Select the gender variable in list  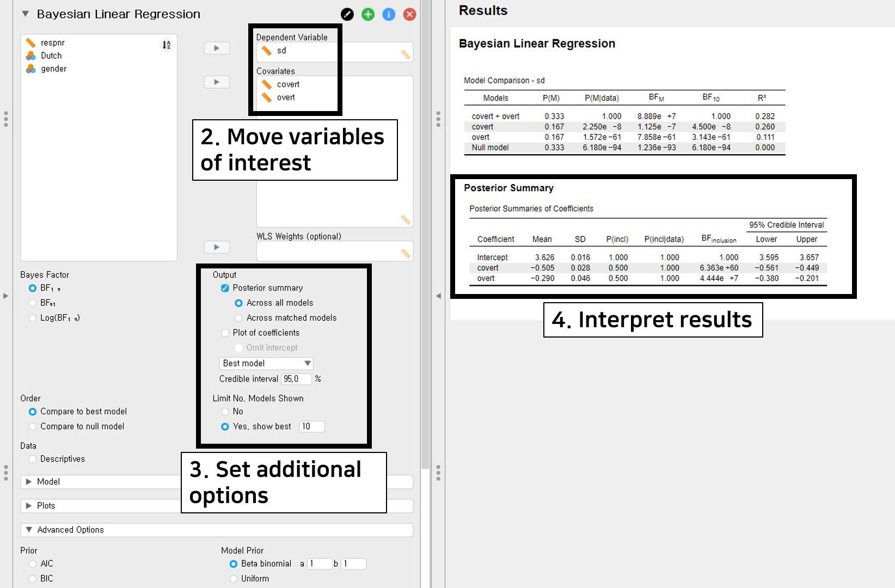[53, 69]
